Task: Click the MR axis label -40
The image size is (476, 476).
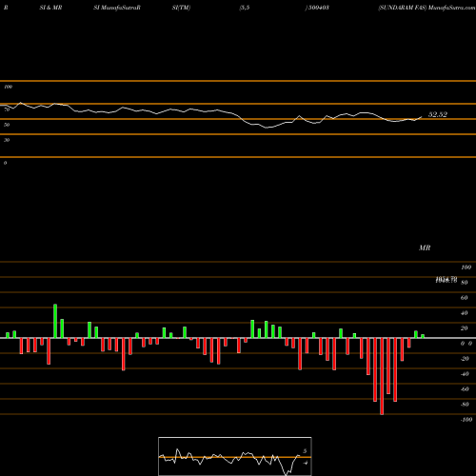Action: click(x=465, y=374)
